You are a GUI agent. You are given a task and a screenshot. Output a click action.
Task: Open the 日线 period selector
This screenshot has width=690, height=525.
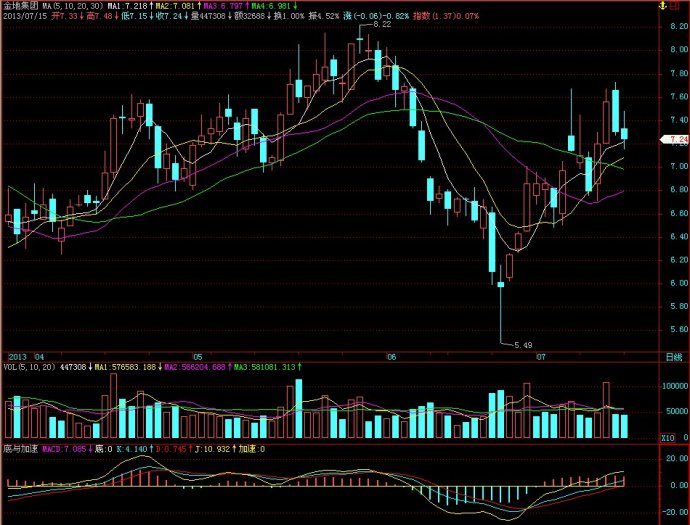point(674,357)
